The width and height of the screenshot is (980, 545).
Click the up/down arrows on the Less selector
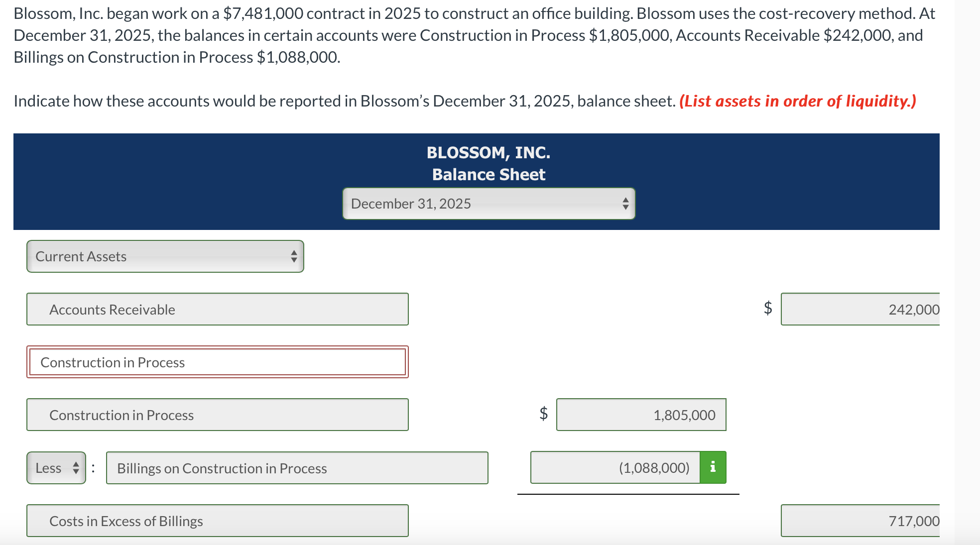coord(75,468)
